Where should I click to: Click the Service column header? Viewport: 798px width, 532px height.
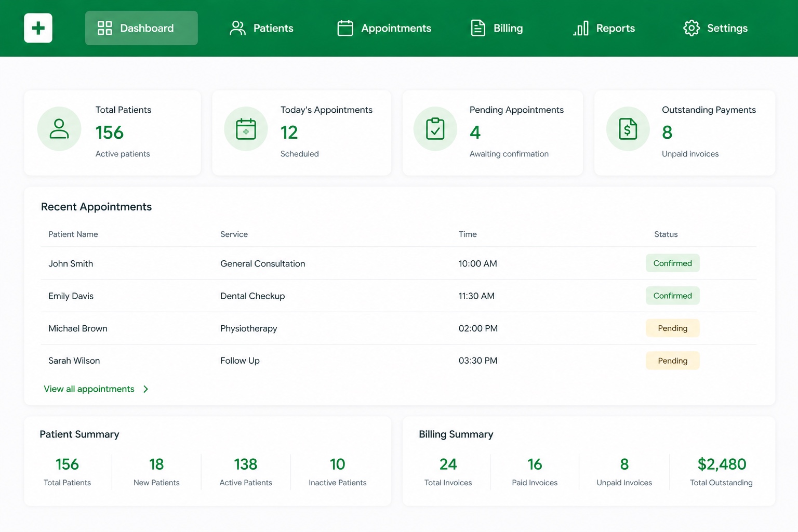point(234,234)
